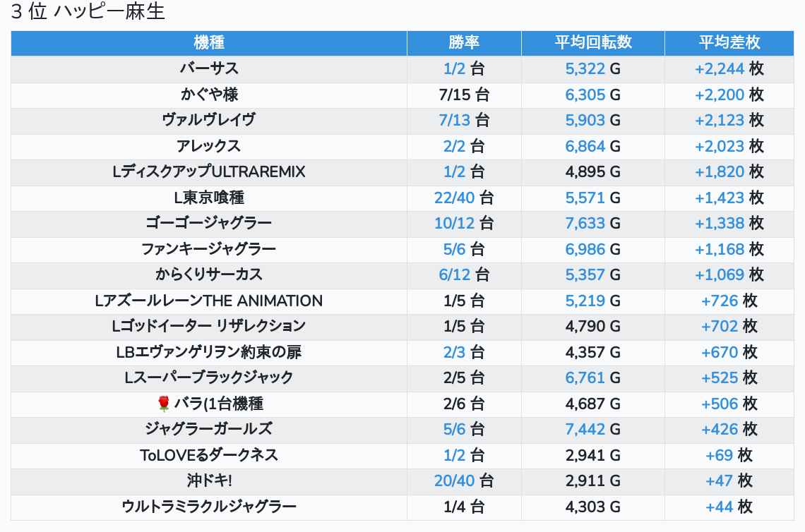Click win rate 7/13 台 for ヴァルヴレイヴ
This screenshot has width=805, height=532.
coord(464,120)
